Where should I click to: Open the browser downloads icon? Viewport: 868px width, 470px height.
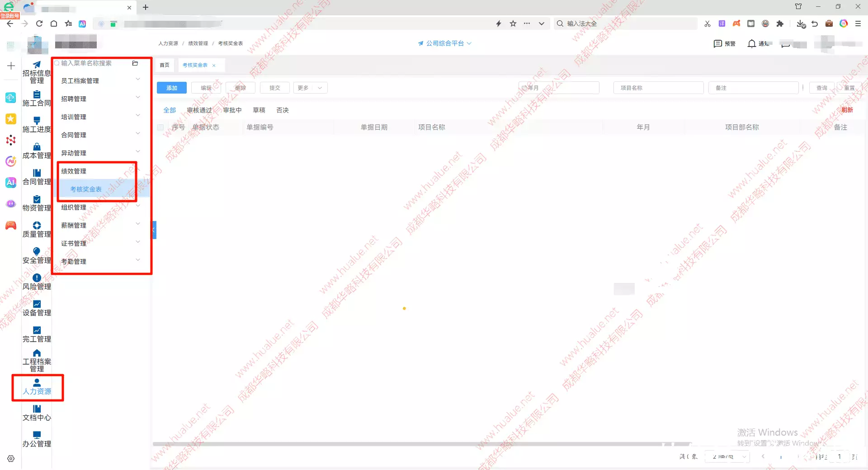click(801, 23)
